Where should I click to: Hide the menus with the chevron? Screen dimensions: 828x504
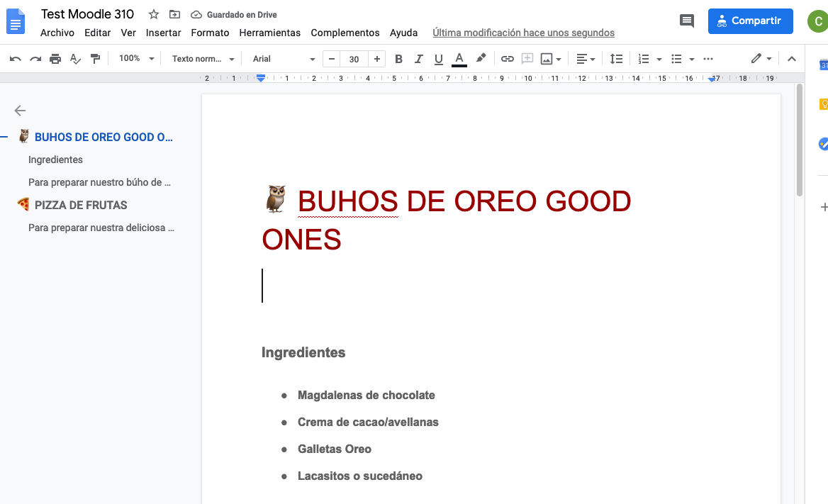(792, 59)
